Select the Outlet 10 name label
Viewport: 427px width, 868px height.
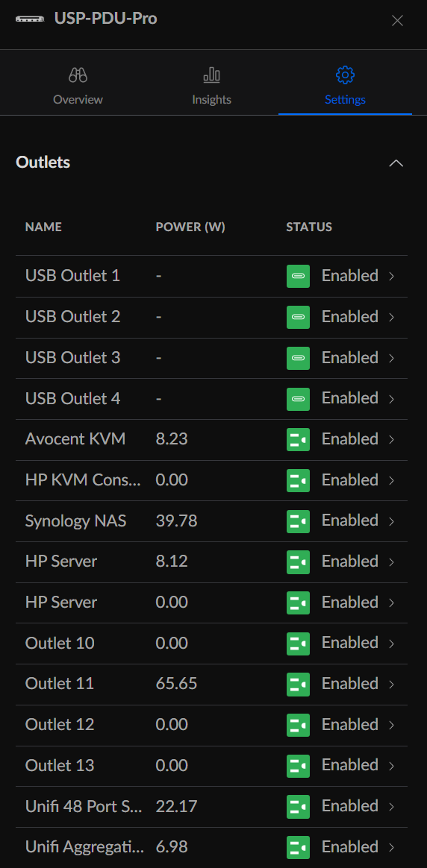tap(60, 644)
